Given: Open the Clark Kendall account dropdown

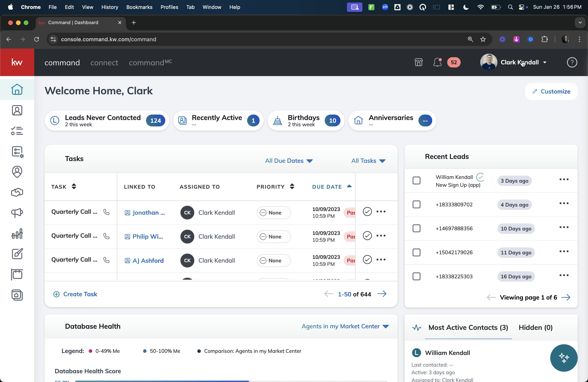Looking at the screenshot, I should point(513,62).
